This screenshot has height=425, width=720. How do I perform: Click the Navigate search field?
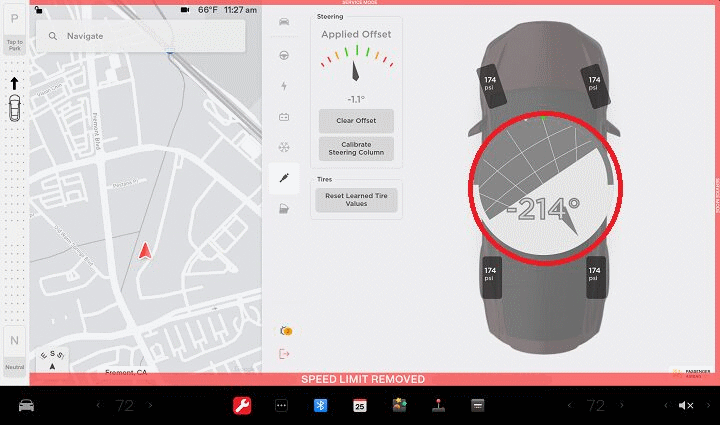(x=140, y=35)
